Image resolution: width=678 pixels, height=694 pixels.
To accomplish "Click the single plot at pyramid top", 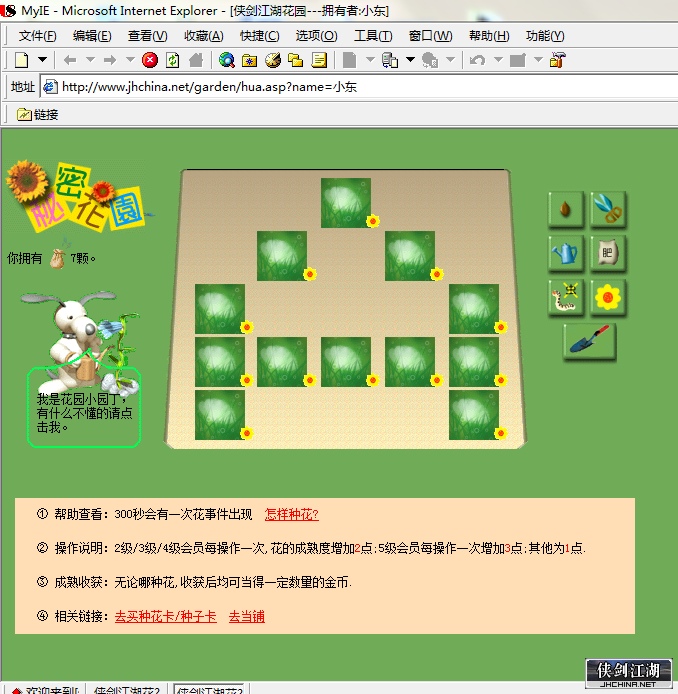I will [346, 203].
